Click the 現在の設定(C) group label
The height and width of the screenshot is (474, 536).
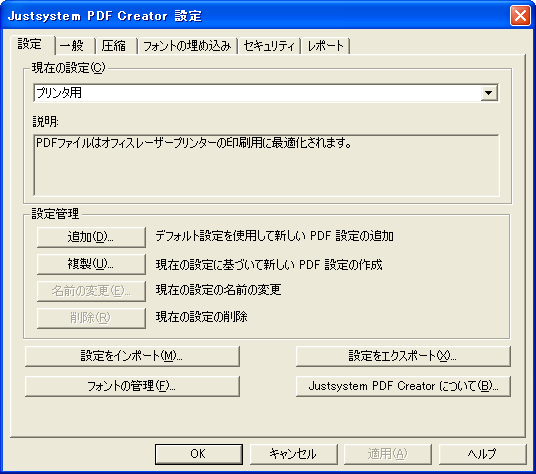[x=68, y=68]
